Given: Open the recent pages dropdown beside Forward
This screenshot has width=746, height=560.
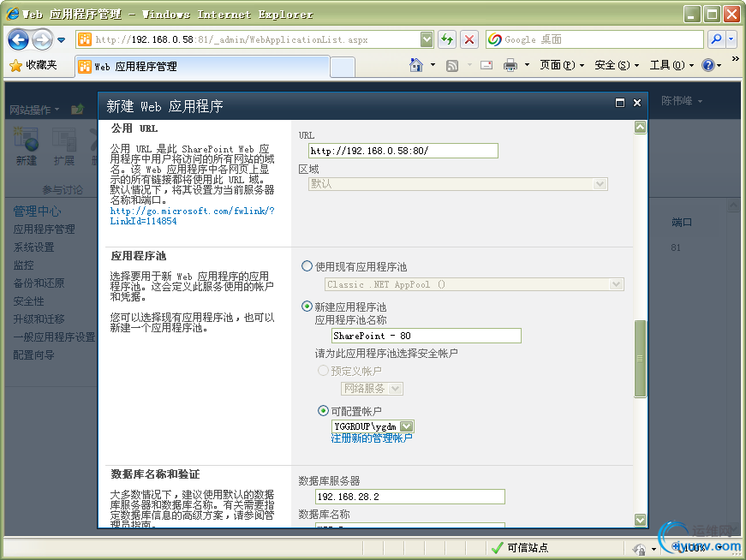Looking at the screenshot, I should [62, 40].
